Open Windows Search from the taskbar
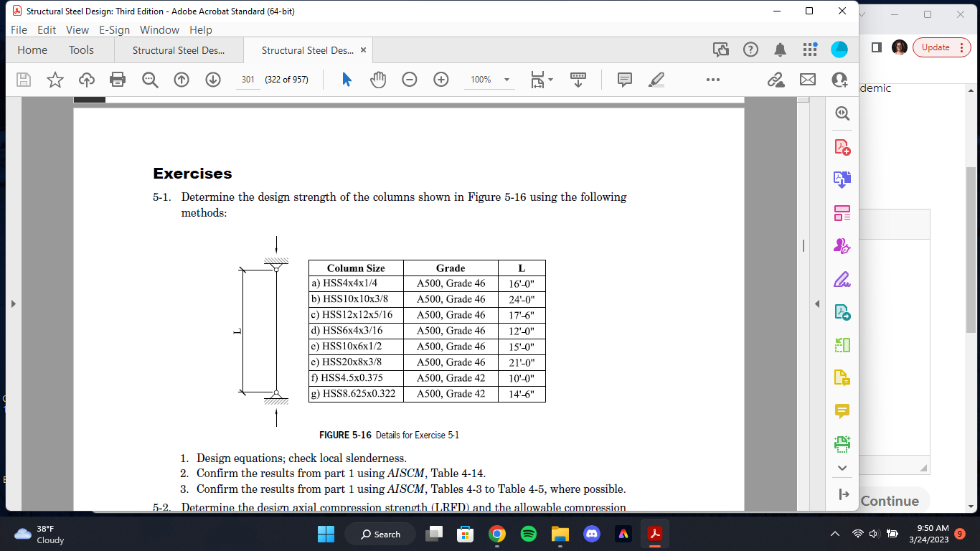Viewport: 980px width, 551px height. [x=380, y=534]
